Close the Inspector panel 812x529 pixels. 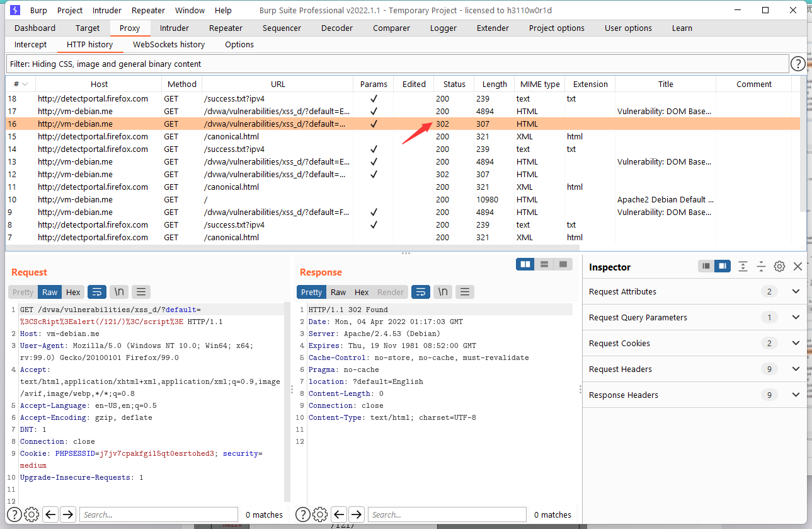tap(798, 267)
